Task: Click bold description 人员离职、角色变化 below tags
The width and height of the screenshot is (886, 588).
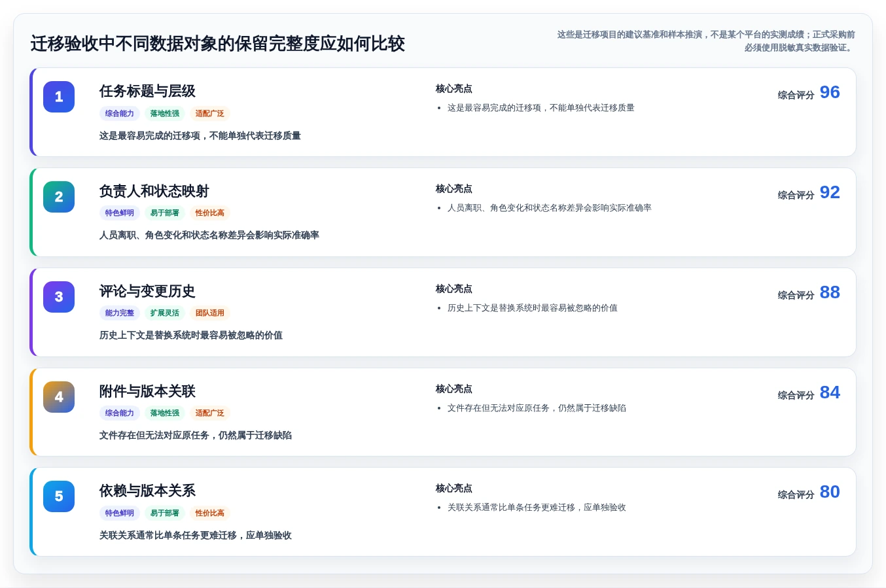Action: click(209, 235)
